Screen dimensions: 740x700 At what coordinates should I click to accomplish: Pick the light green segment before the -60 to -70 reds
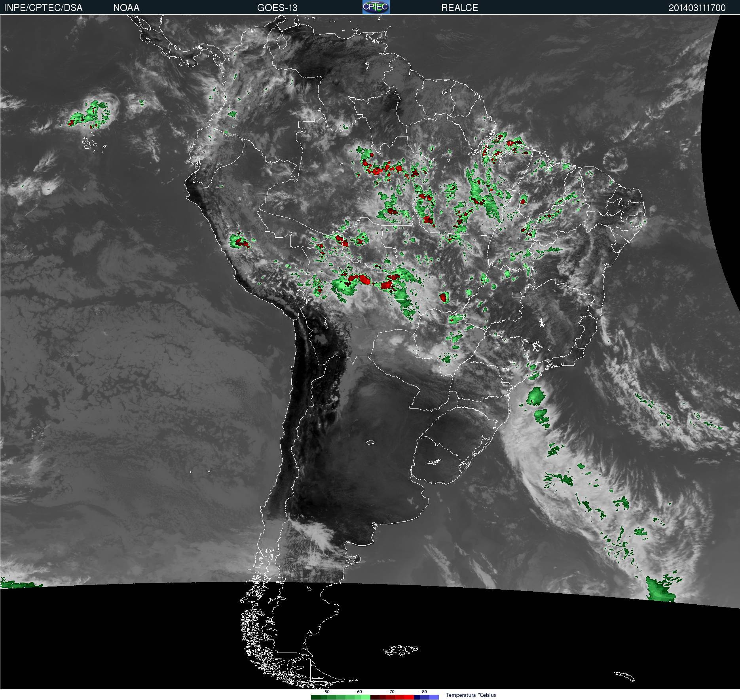pyautogui.click(x=366, y=697)
